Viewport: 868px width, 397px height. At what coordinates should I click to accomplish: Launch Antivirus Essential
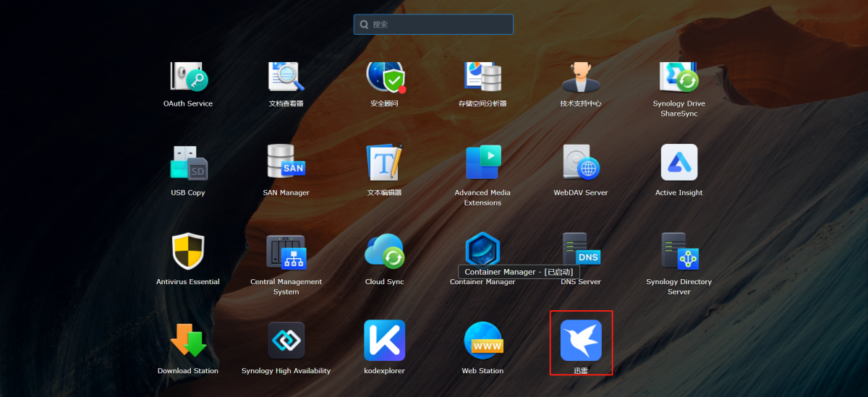point(188,251)
